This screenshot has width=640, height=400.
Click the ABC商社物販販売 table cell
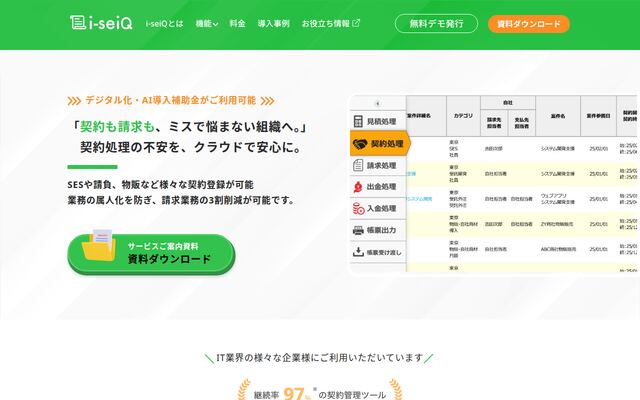[x=558, y=249]
